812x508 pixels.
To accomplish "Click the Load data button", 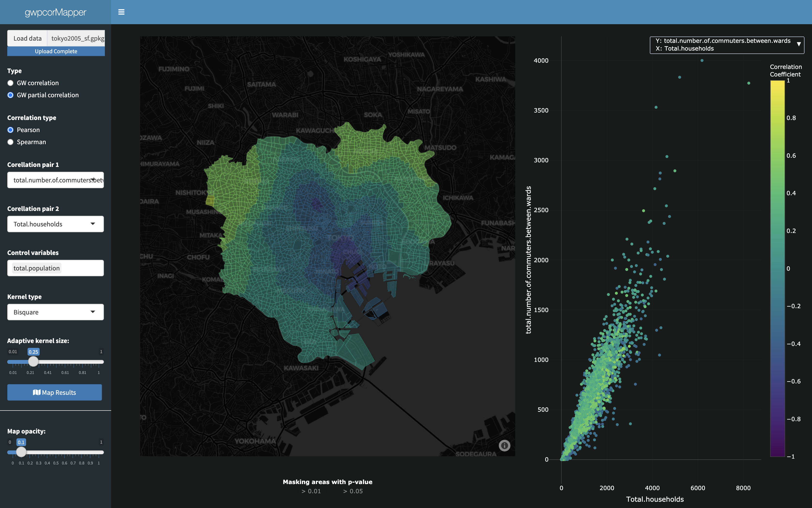I will tap(28, 38).
